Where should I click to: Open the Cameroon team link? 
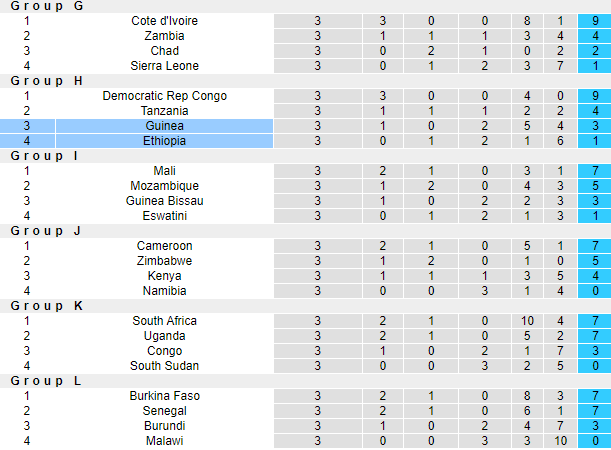tap(164, 246)
